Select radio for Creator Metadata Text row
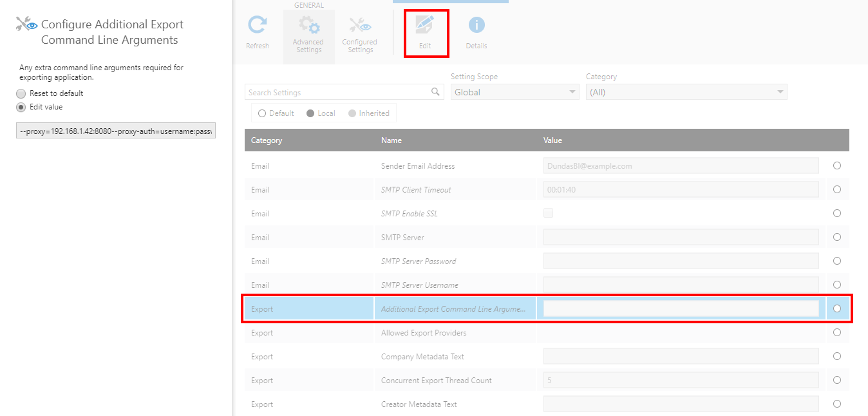Image resolution: width=868 pixels, height=416 pixels. point(837,404)
